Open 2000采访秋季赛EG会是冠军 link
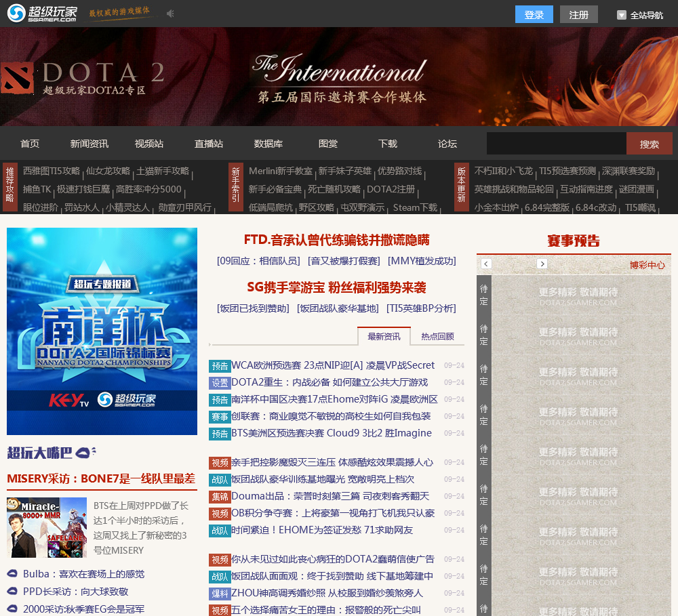 84,609
